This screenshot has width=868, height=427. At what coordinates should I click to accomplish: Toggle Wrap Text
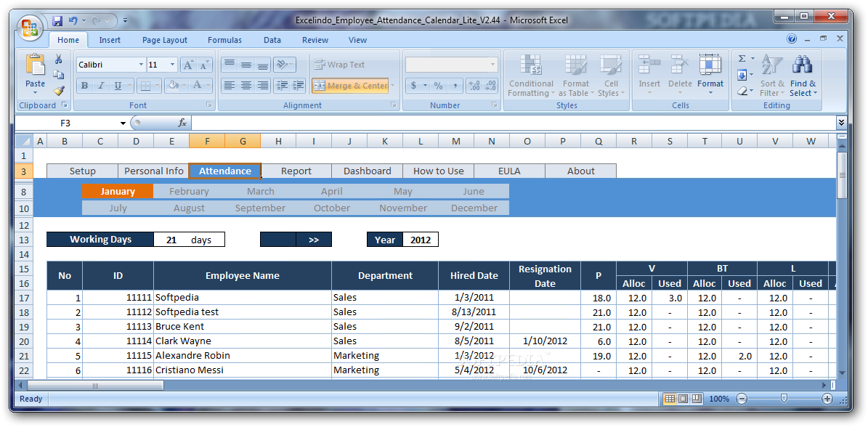[x=339, y=65]
